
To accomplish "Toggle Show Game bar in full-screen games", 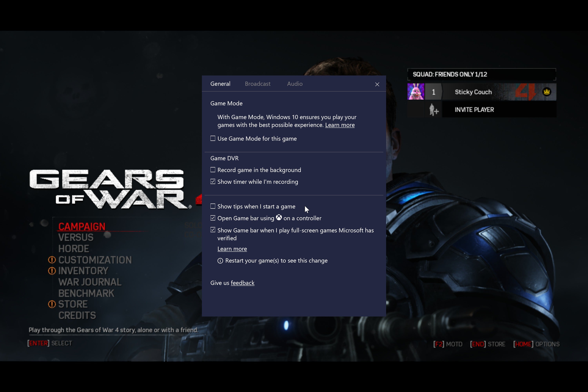I will 213,230.
